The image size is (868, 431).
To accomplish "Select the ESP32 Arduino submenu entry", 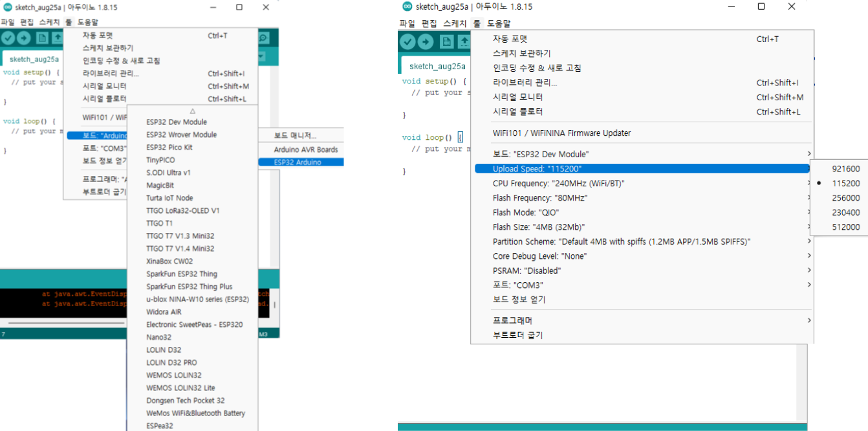I will (301, 162).
